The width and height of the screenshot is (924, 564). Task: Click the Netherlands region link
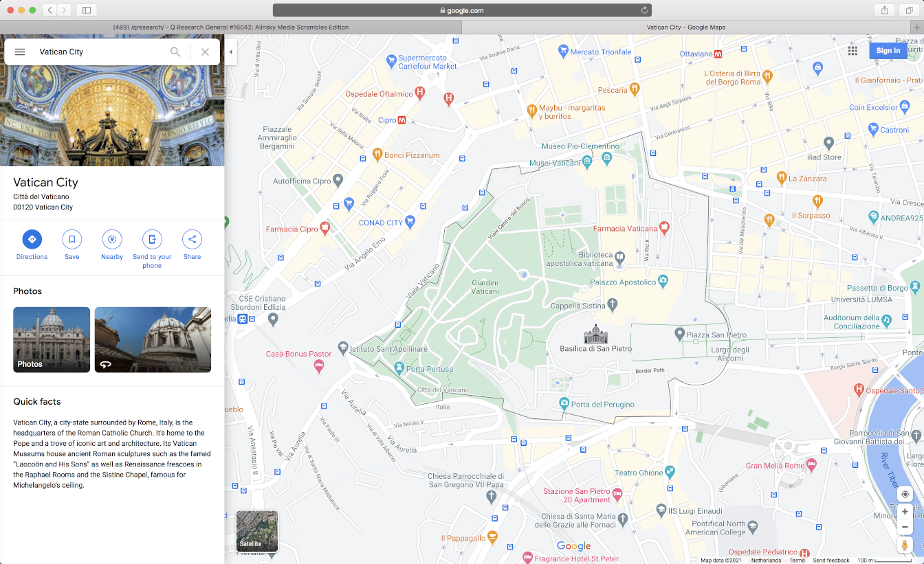tap(767, 561)
